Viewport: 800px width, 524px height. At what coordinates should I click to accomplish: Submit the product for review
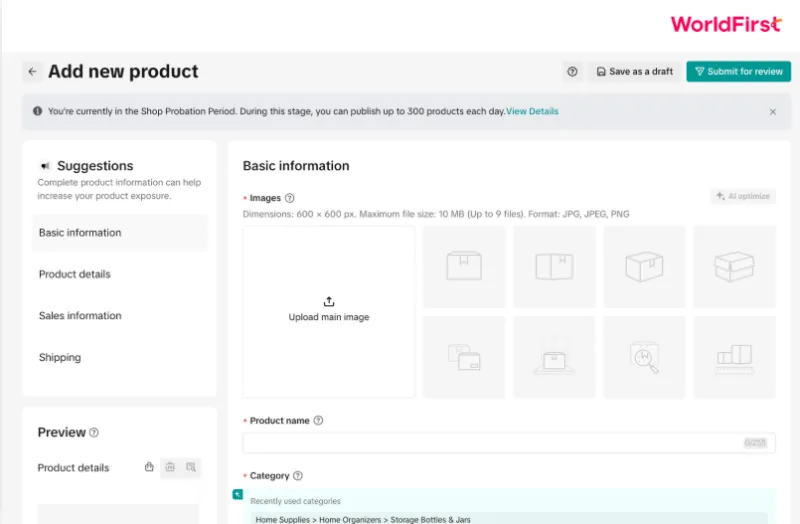coord(738,71)
